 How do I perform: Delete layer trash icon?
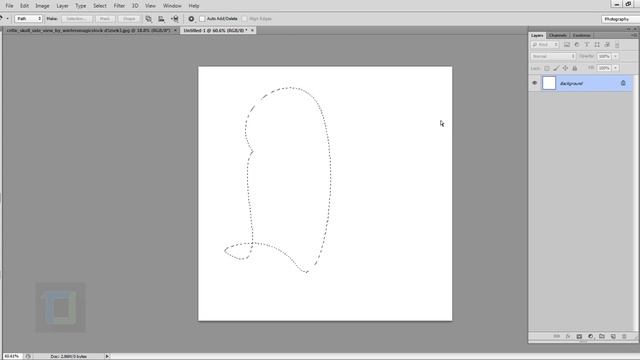pos(624,336)
